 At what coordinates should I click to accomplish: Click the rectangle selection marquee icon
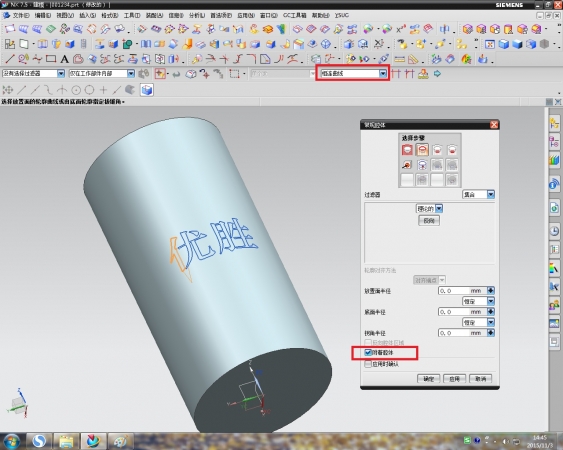point(234,74)
